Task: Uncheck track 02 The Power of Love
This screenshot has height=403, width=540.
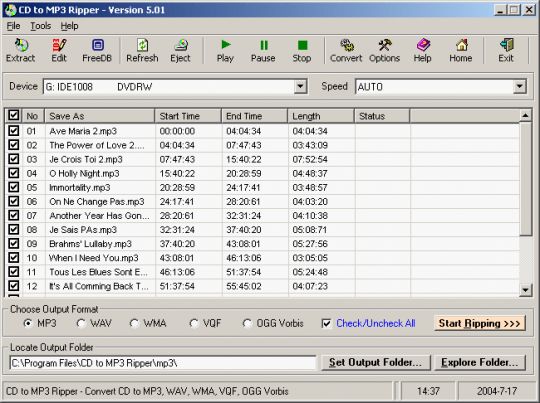Action: click(x=14, y=145)
